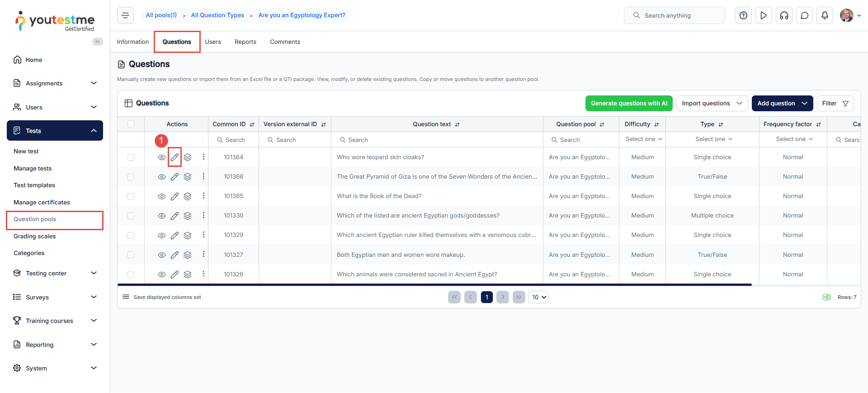Screen dimensions: 868x393
Task: Follow the All Question Types breadcrumb link
Action: 217,15
